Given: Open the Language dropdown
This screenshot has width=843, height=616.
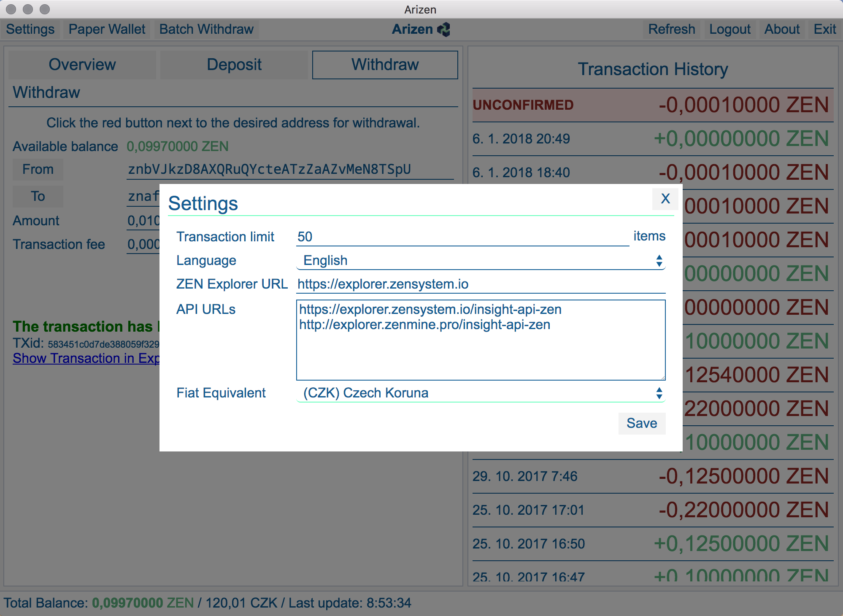Looking at the screenshot, I should 480,260.
